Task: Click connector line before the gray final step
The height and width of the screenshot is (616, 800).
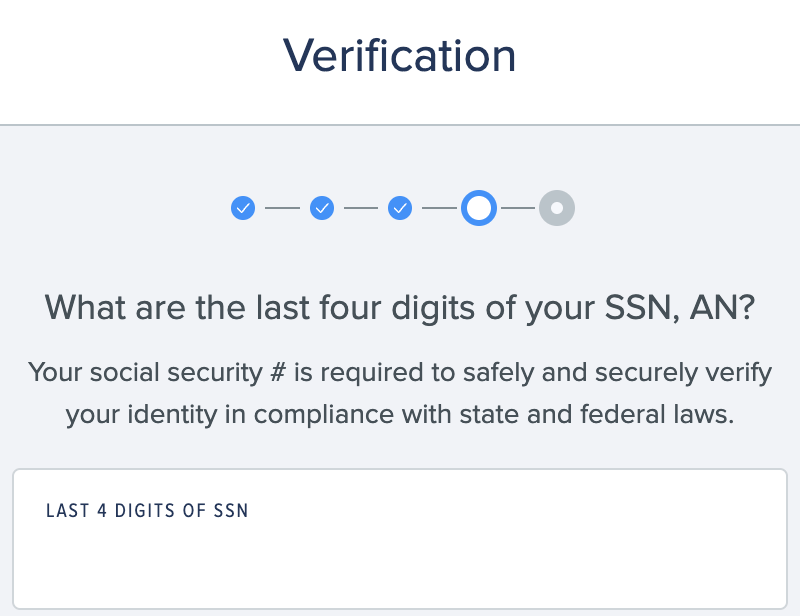Action: [x=518, y=208]
